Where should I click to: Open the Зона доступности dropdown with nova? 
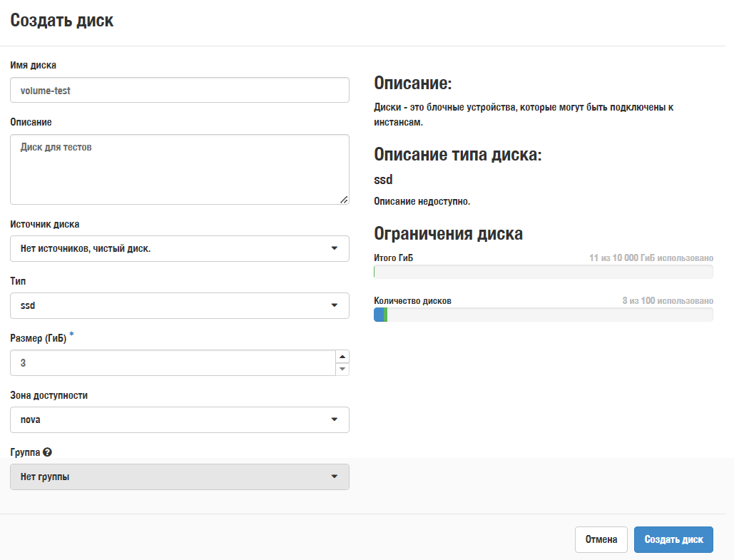tap(180, 419)
